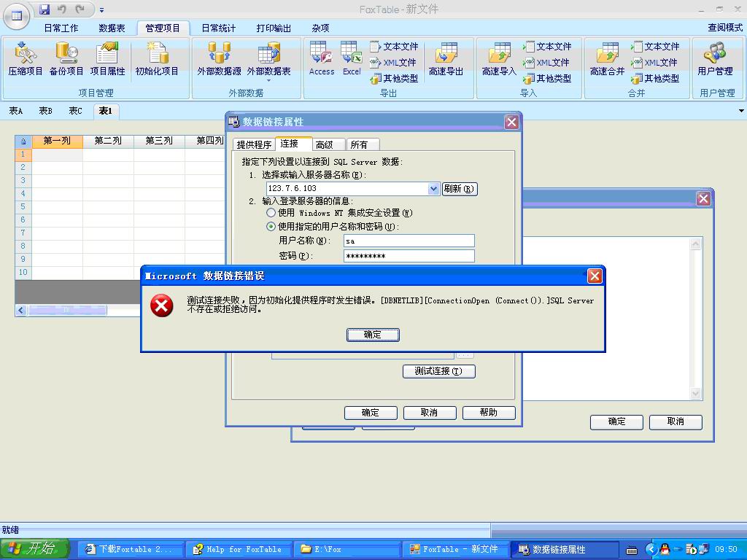Click 其他类型 in the 合并 group
747x560 pixels.
coord(655,78)
